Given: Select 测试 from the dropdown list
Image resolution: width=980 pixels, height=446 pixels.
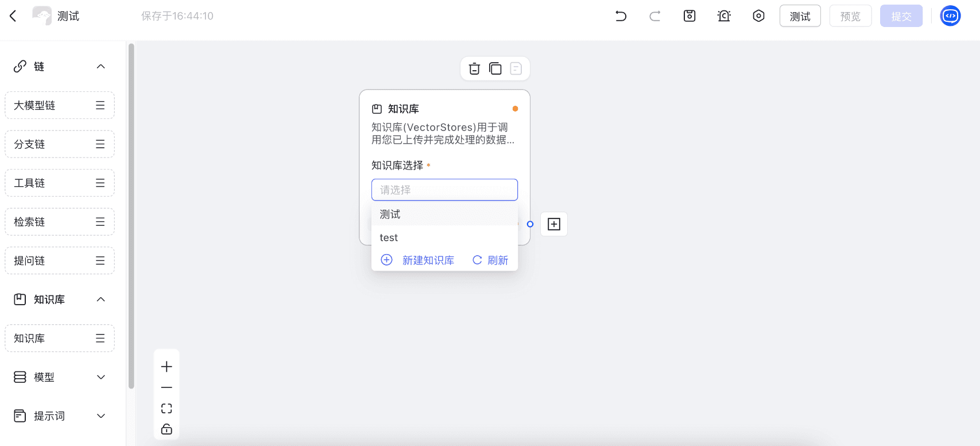Looking at the screenshot, I should click(444, 214).
